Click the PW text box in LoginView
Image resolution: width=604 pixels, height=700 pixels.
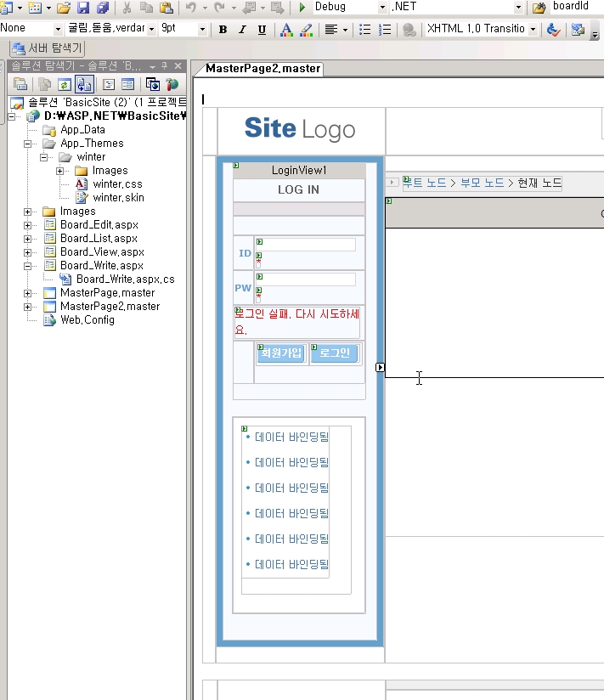point(306,279)
